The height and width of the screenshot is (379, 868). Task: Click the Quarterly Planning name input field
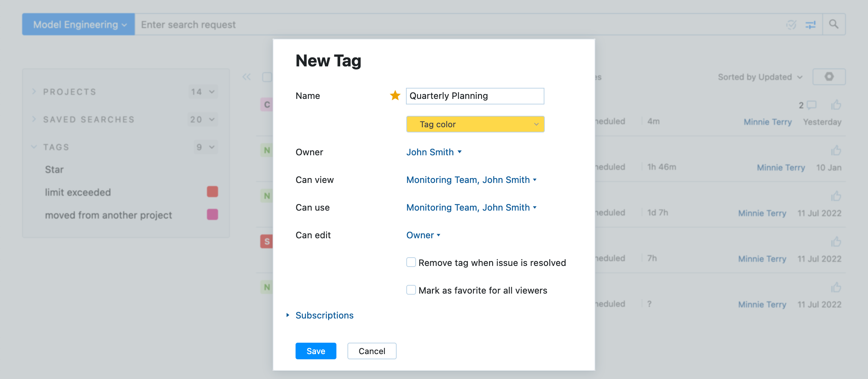[x=474, y=96]
